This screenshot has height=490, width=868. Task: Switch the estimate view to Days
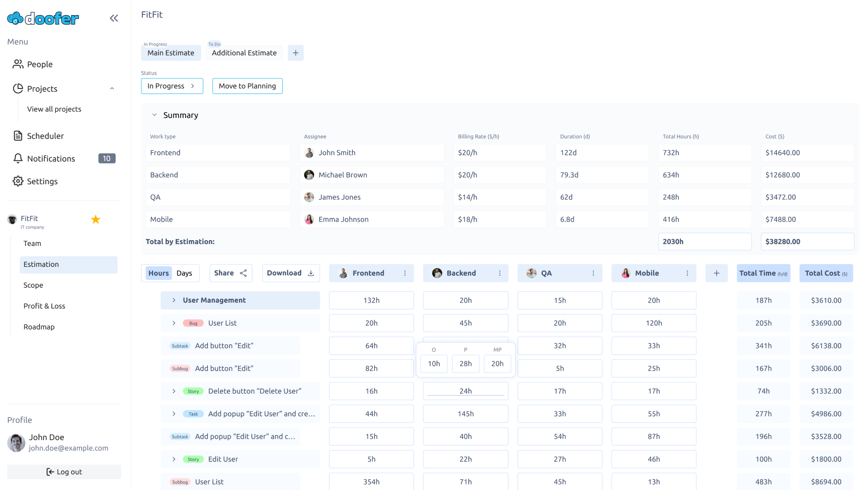184,273
